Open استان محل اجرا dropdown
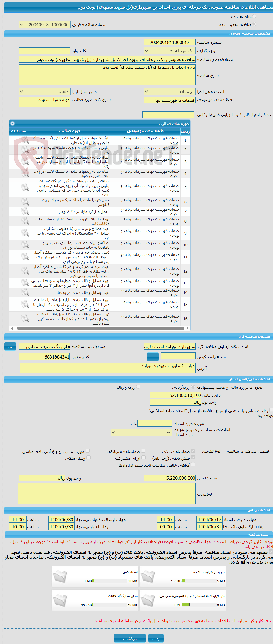 [169, 92]
